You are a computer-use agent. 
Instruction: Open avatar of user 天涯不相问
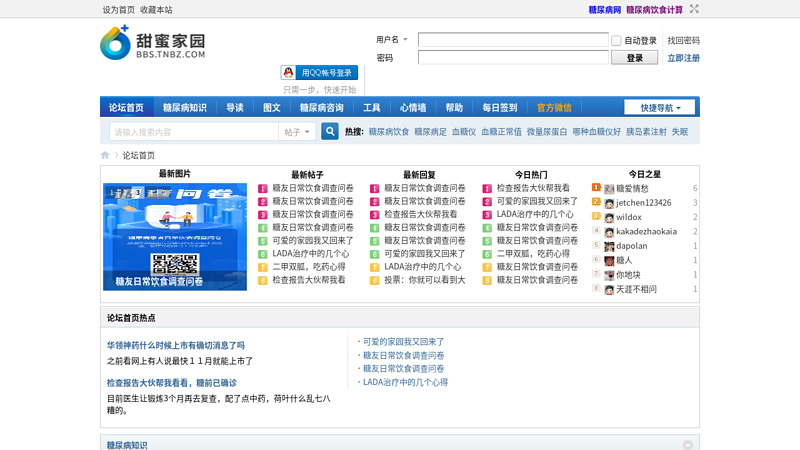click(x=609, y=290)
